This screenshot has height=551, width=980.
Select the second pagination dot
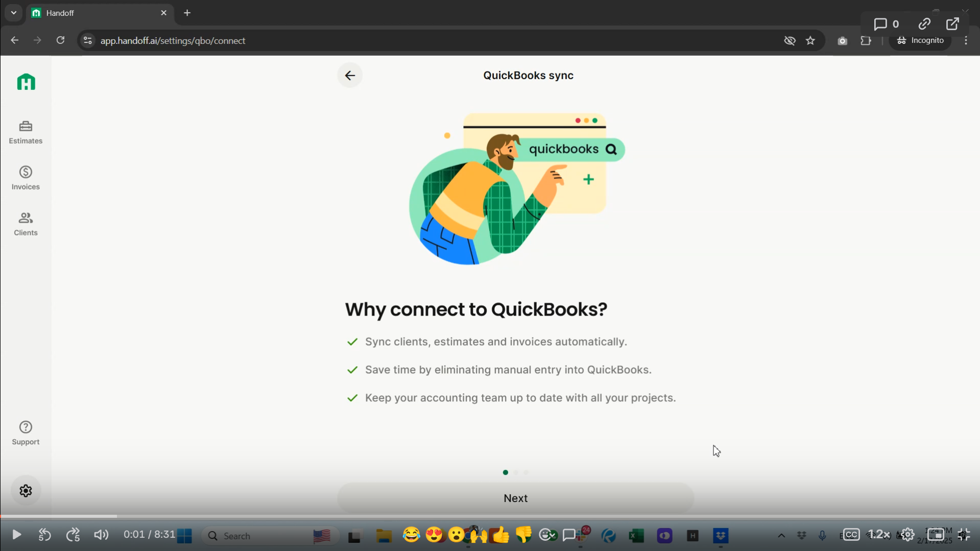[x=516, y=472]
